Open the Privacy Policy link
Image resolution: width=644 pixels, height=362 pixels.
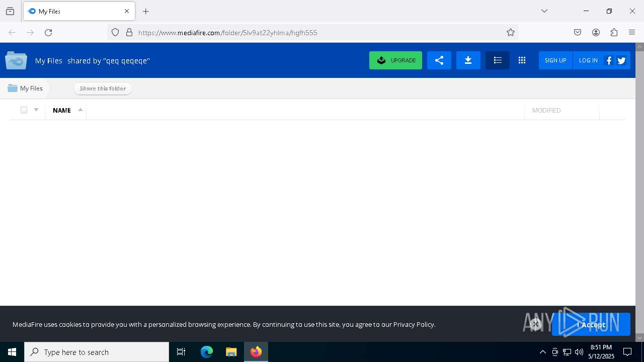coord(414,324)
